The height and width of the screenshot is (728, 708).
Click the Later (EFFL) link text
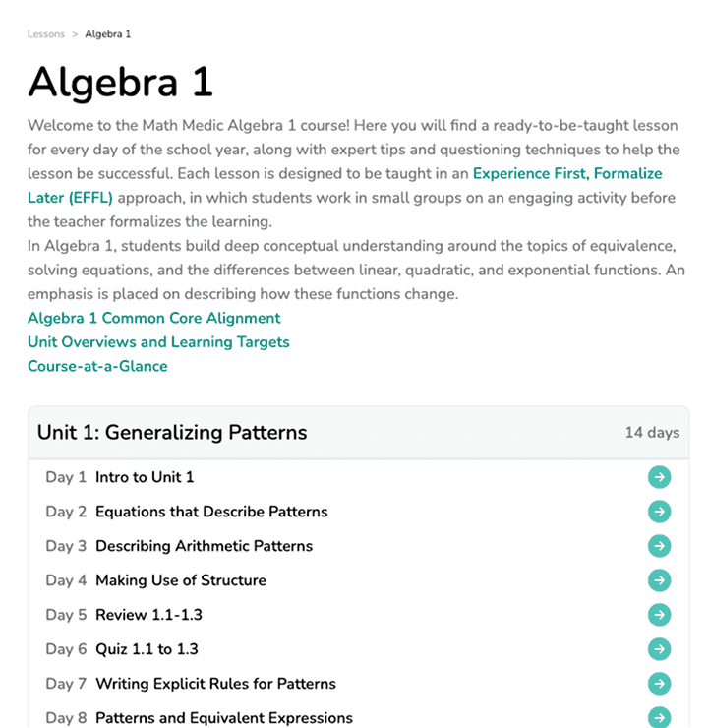click(70, 198)
